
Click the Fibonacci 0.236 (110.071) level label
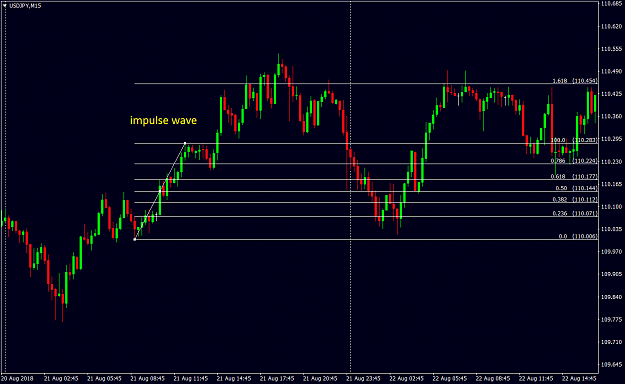[575, 213]
